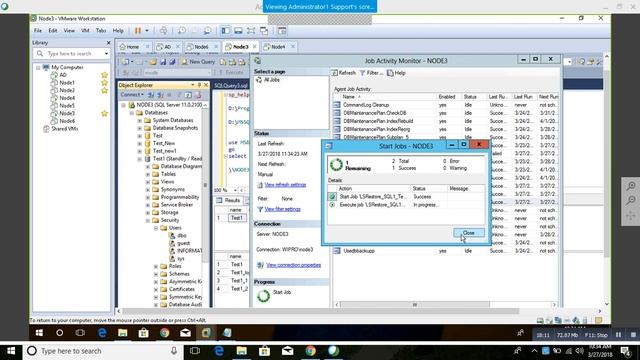Click New Query in SSMS toolbar

click(198, 62)
